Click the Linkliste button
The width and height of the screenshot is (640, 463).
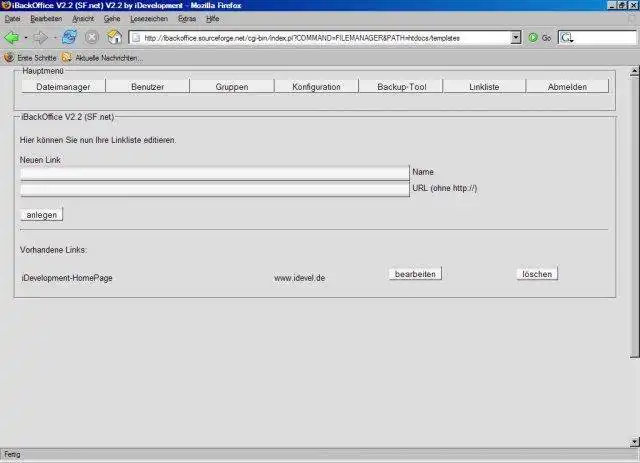484,87
